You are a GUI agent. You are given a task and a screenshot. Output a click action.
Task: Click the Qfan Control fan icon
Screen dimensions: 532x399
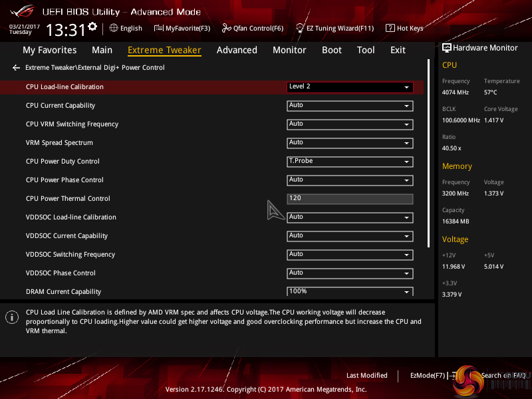coord(226,28)
